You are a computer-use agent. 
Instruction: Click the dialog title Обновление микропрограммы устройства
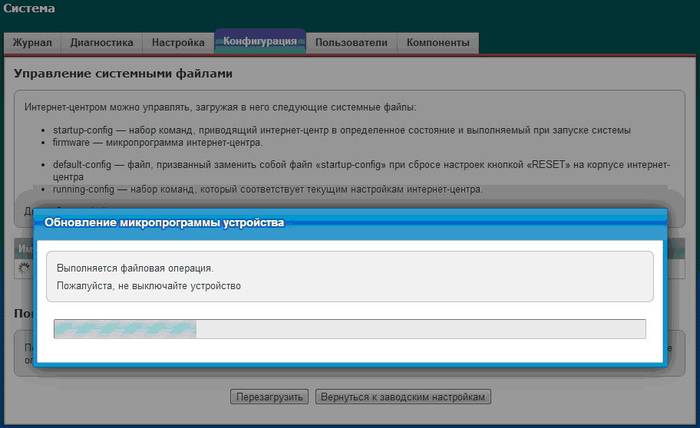(x=164, y=222)
